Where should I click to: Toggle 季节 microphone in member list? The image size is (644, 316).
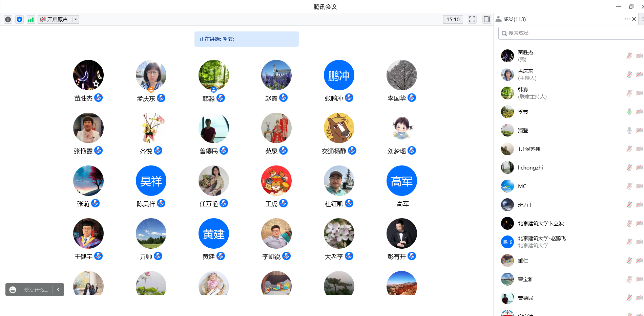click(x=629, y=112)
